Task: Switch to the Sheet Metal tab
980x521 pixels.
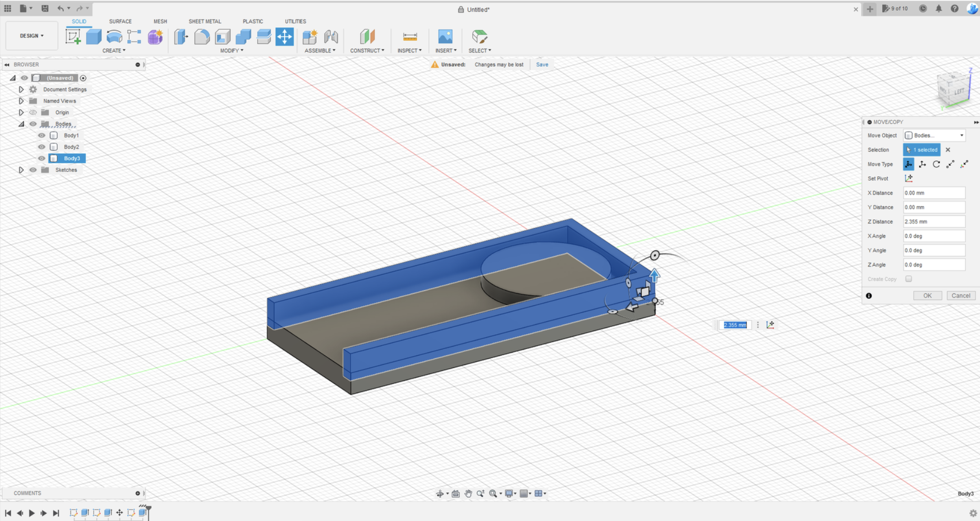Action: coord(204,21)
